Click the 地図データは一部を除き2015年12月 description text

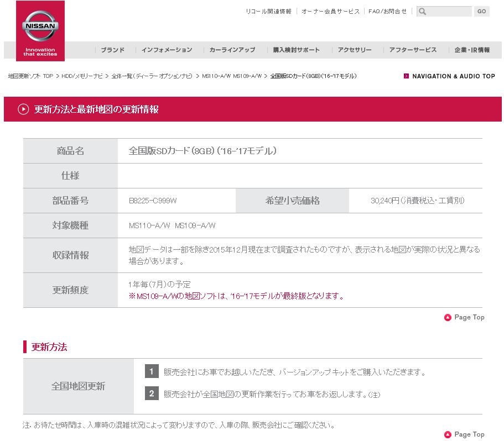click(x=304, y=255)
